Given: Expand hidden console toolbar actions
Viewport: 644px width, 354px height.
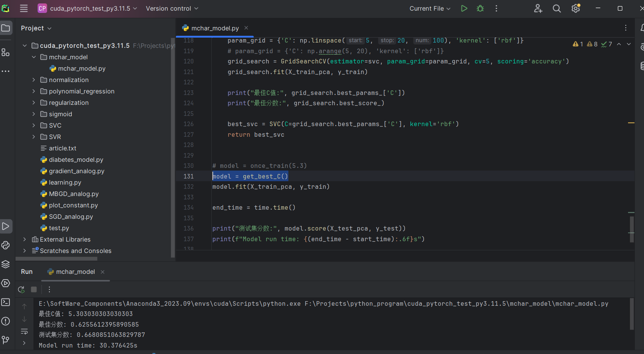Looking at the screenshot, I should pos(24,343).
